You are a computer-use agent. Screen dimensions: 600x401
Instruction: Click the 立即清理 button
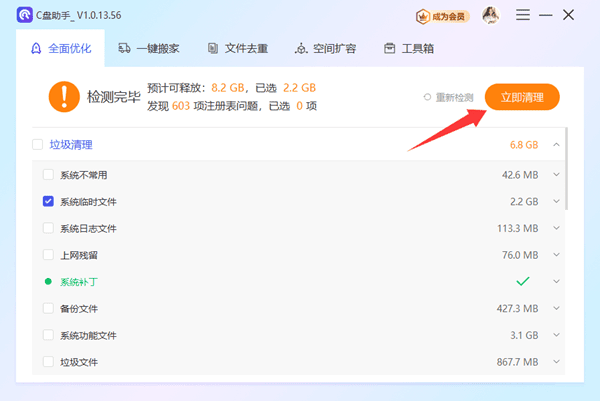[x=522, y=97]
